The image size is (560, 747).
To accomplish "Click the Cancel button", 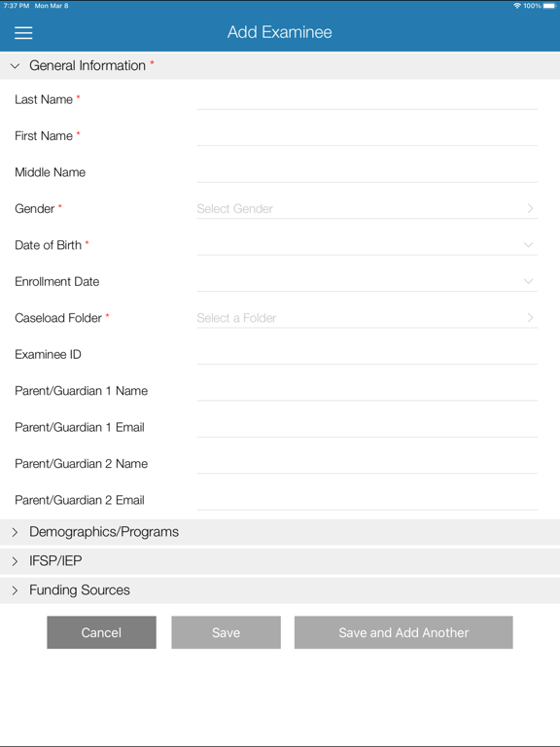I will point(101,632).
